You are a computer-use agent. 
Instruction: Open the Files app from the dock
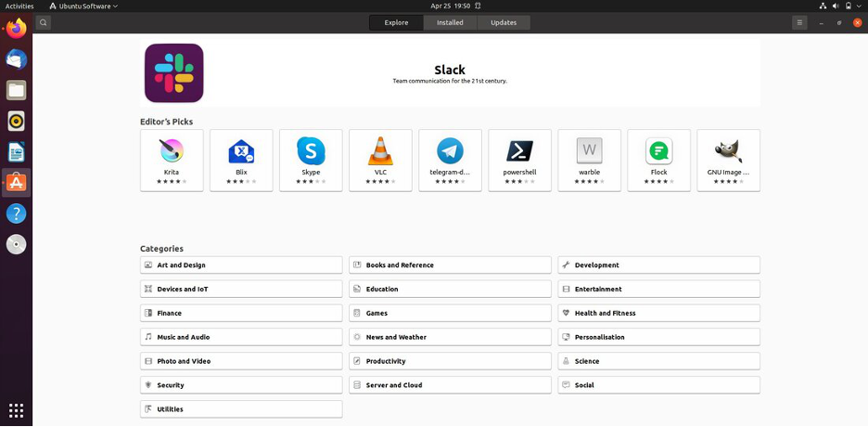click(x=16, y=90)
